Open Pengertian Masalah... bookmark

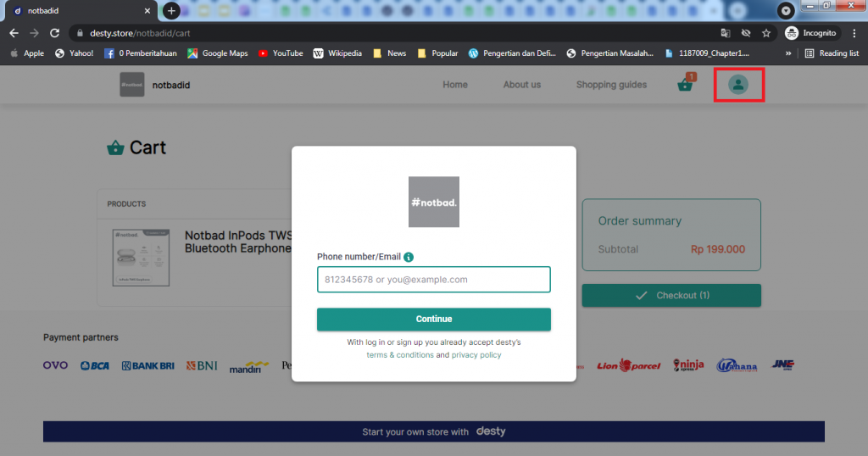tap(610, 53)
